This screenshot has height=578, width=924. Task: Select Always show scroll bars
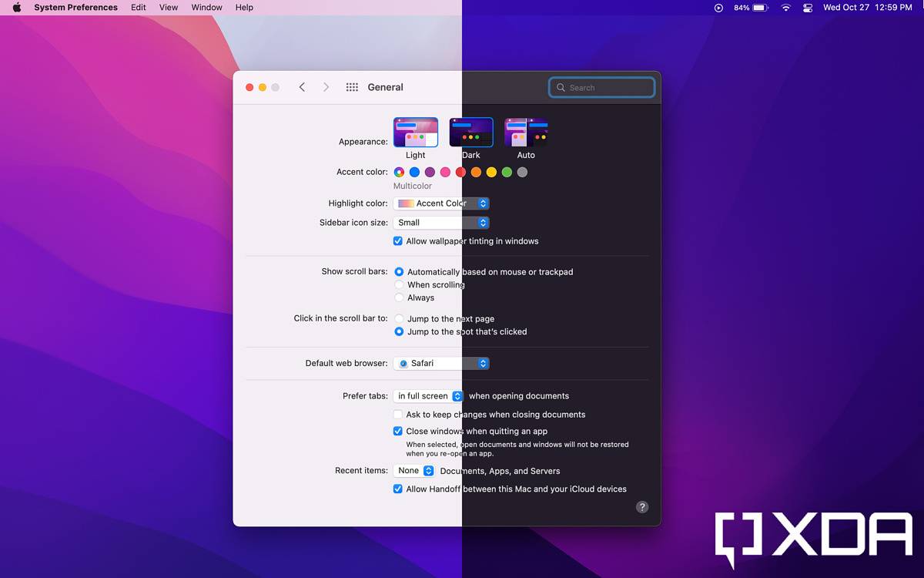coord(399,297)
